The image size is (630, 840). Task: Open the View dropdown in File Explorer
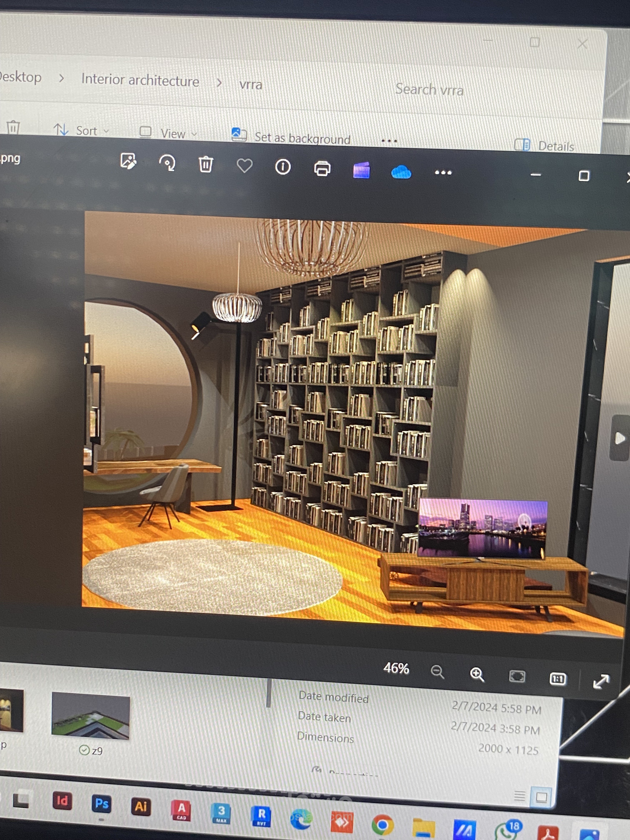(168, 133)
